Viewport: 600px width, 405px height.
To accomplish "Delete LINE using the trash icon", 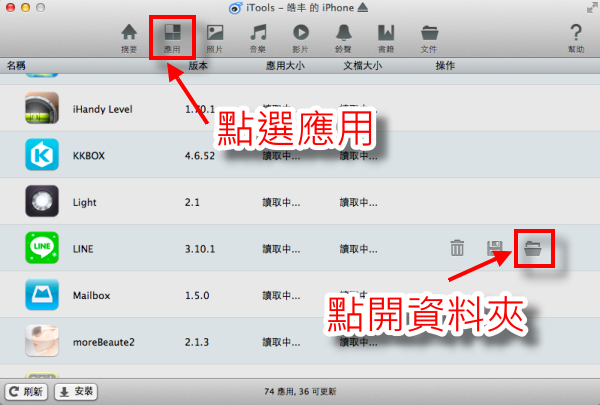I will pyautogui.click(x=457, y=248).
